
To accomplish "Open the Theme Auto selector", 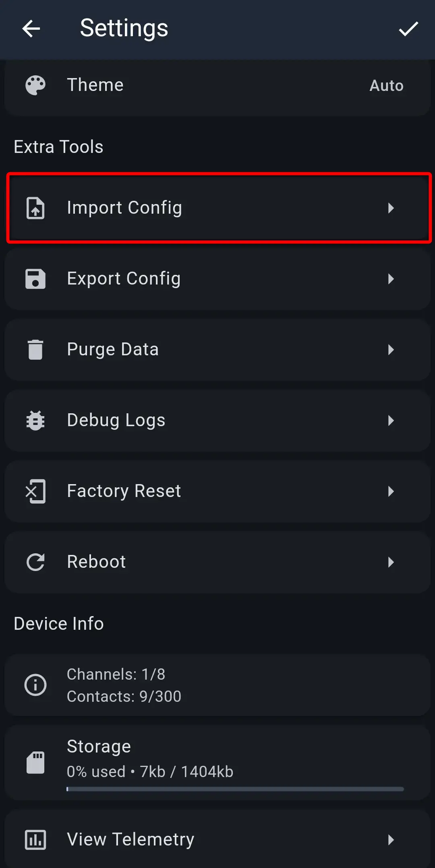I will coord(386,86).
